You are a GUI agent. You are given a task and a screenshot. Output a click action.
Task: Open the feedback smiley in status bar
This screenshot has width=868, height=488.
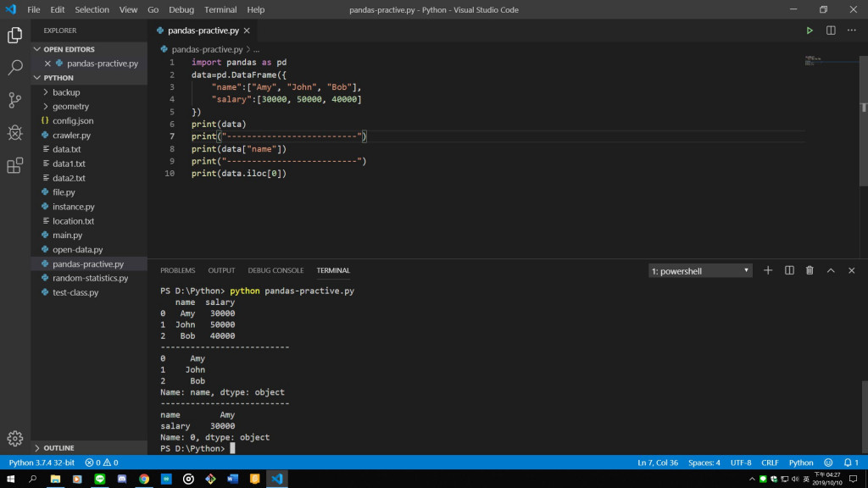[828, 463]
